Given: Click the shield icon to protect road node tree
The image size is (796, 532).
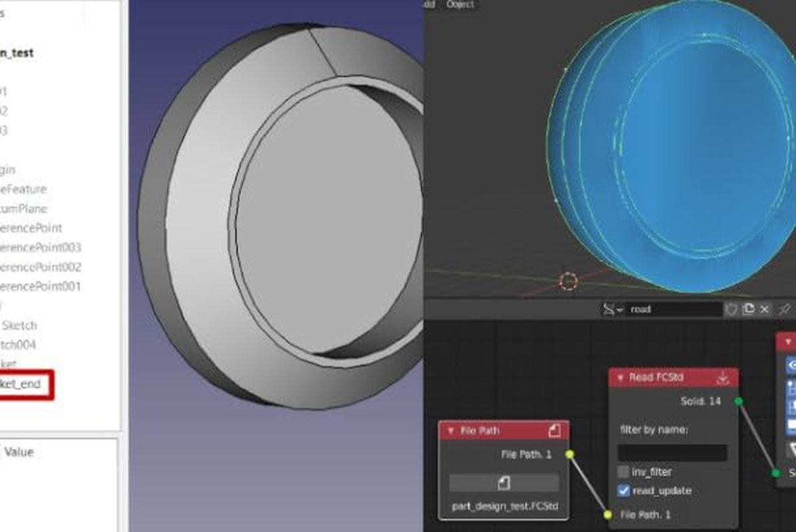Looking at the screenshot, I should [x=732, y=309].
